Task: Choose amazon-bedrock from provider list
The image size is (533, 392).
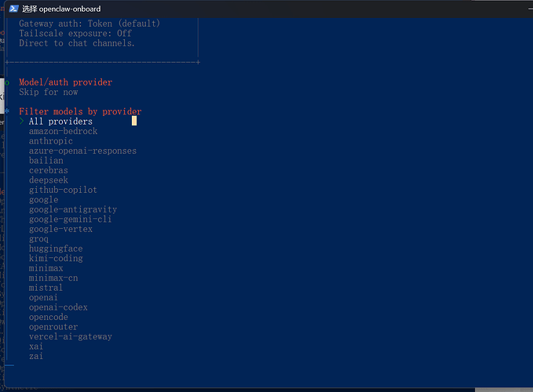Action: (63, 132)
